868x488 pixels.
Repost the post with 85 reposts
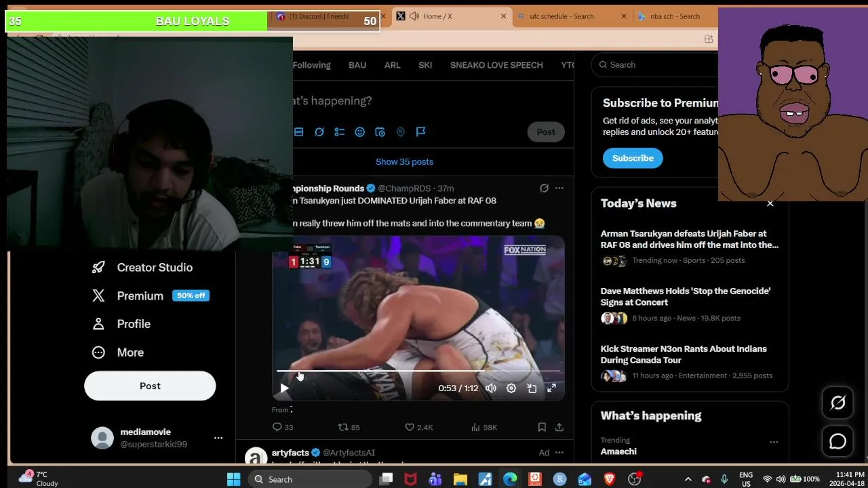(349, 427)
